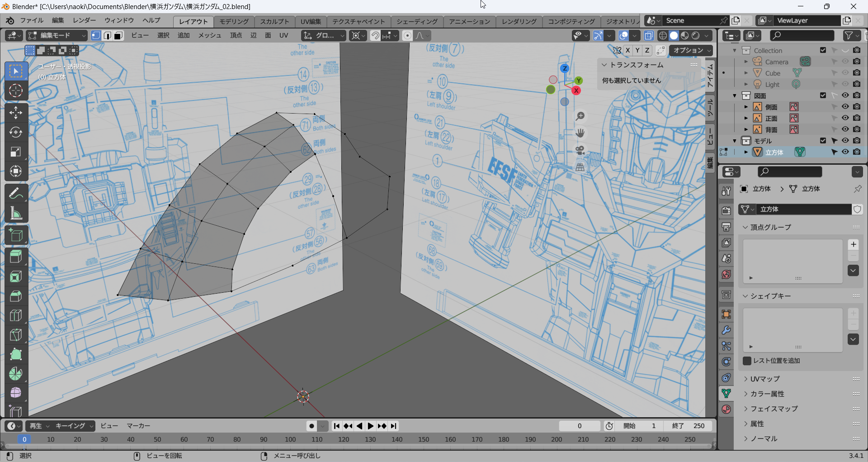The image size is (868, 462).
Task: Activate the Annotate pencil tool
Action: (16, 194)
